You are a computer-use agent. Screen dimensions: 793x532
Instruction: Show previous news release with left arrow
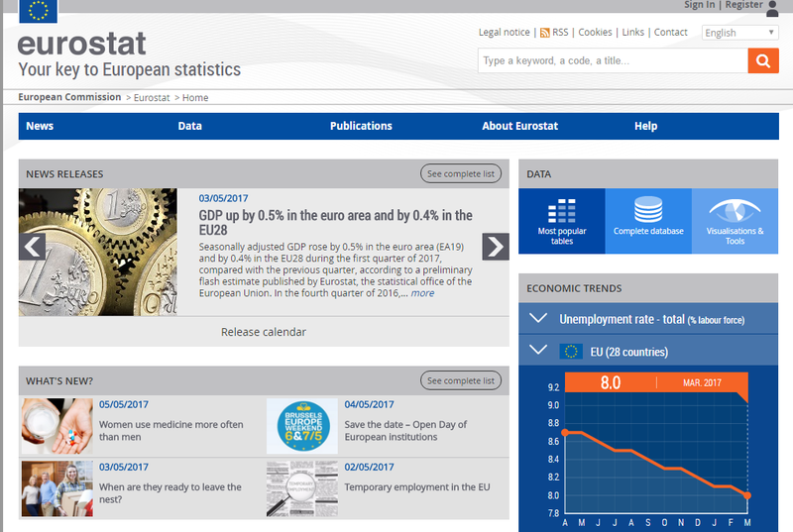pos(33,247)
